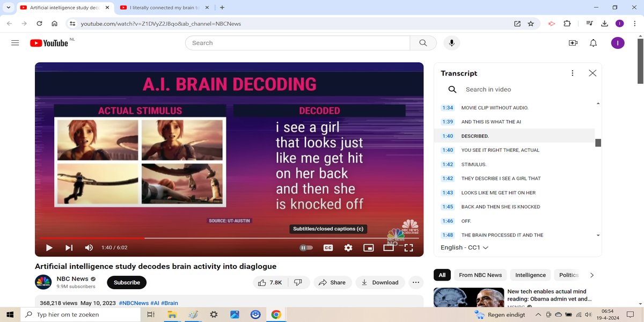Toggle subtitles with the CC button

[328, 247]
